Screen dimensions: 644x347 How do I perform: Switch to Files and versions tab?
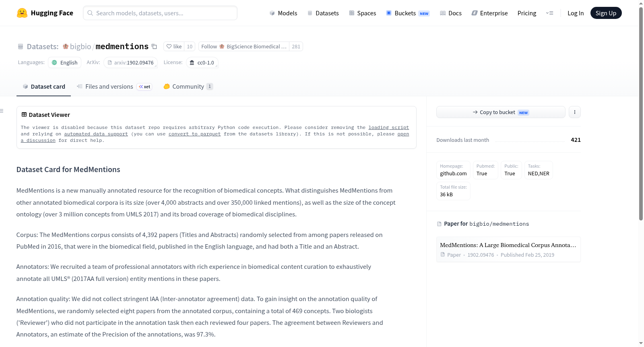point(114,86)
